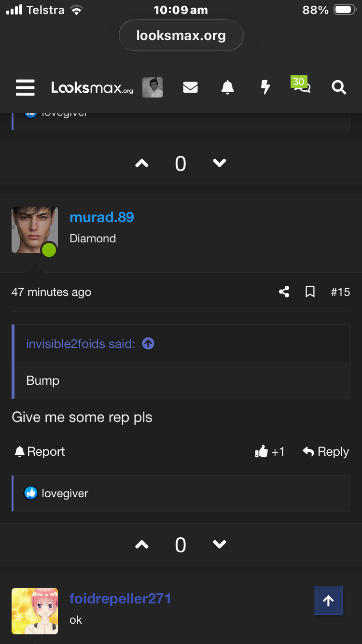The height and width of the screenshot is (644, 362).
Task: Downvote the previous post above murad.89
Action: [220, 164]
